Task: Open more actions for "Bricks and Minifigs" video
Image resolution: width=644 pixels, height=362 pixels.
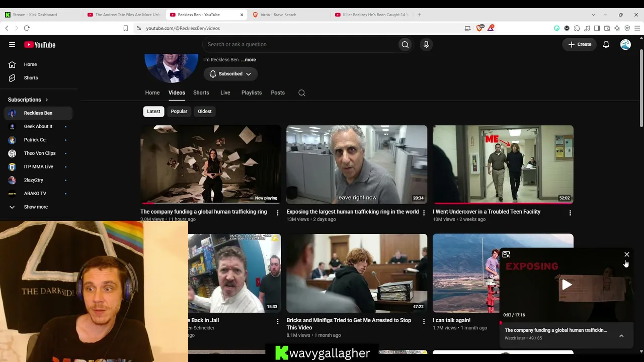Action: pyautogui.click(x=424, y=321)
